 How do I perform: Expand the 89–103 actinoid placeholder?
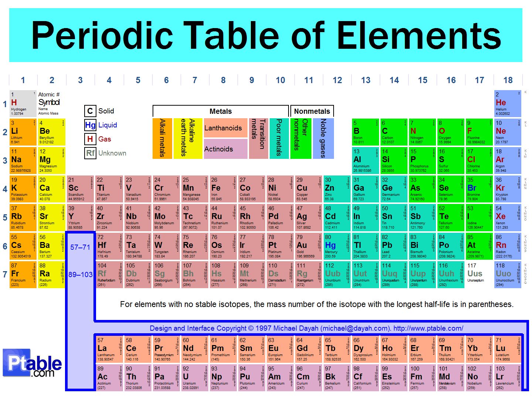coord(80,275)
